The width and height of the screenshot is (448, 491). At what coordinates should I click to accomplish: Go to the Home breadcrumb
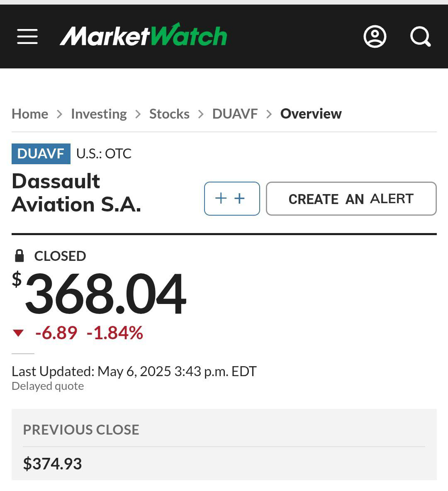coord(30,114)
